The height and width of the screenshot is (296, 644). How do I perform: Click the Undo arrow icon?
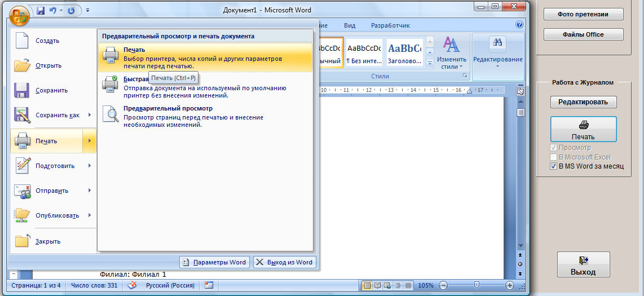52,11
